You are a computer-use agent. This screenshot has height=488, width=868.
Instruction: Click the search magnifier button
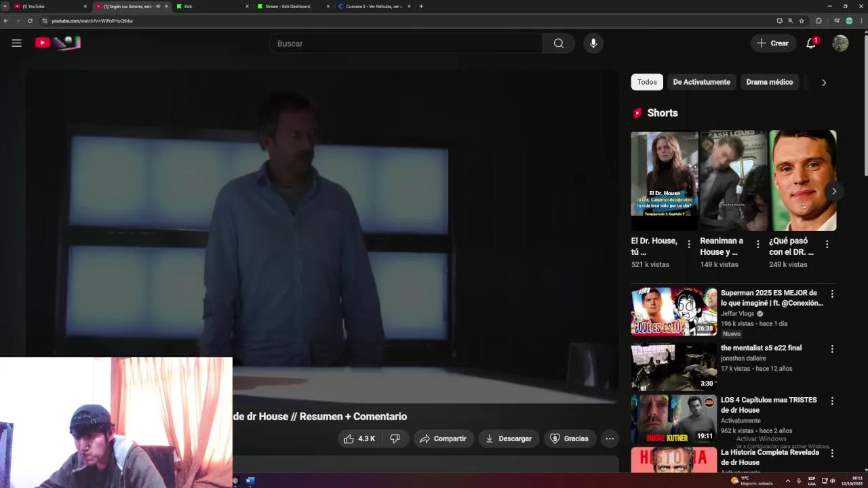tap(558, 43)
